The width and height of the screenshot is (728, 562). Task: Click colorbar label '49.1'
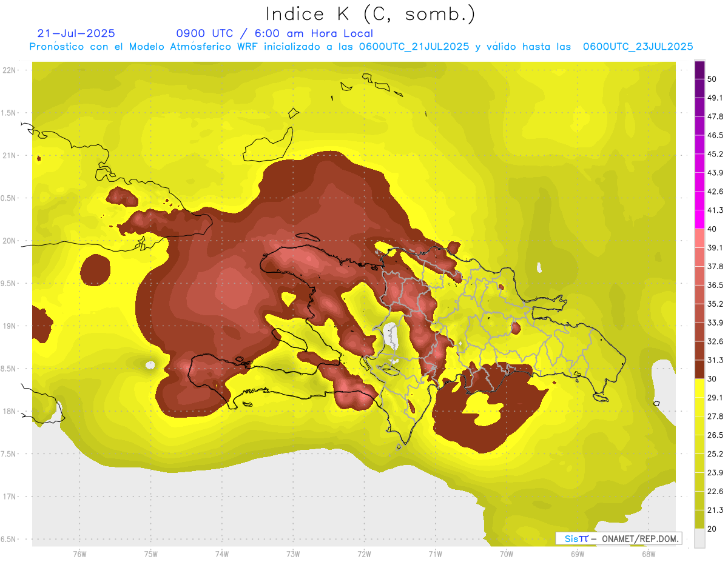[x=715, y=98]
